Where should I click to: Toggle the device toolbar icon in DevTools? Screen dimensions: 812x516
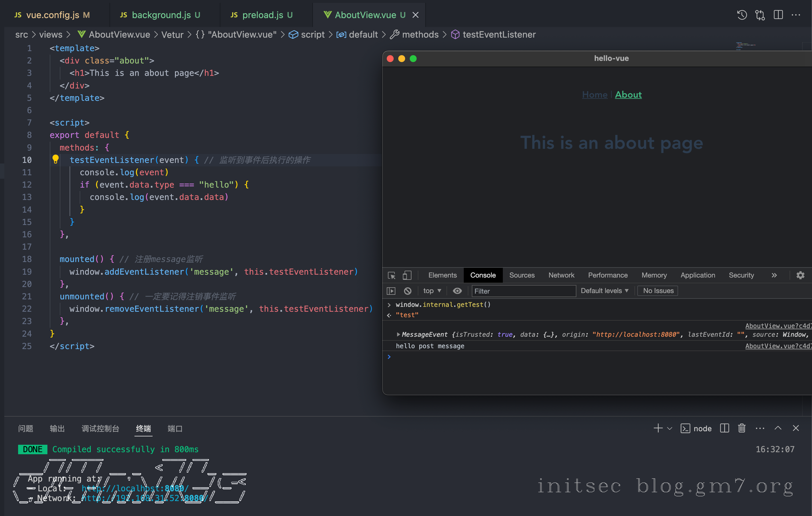pyautogui.click(x=407, y=275)
